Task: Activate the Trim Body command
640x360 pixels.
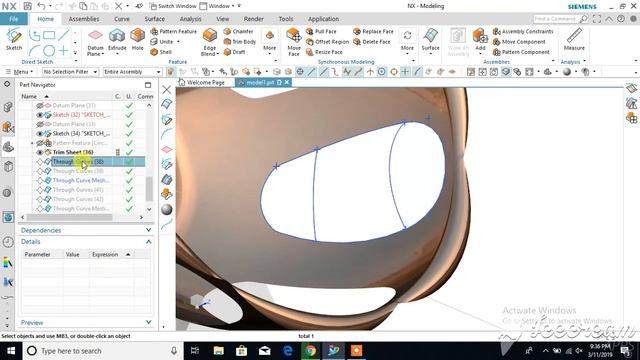Action: [x=240, y=42]
